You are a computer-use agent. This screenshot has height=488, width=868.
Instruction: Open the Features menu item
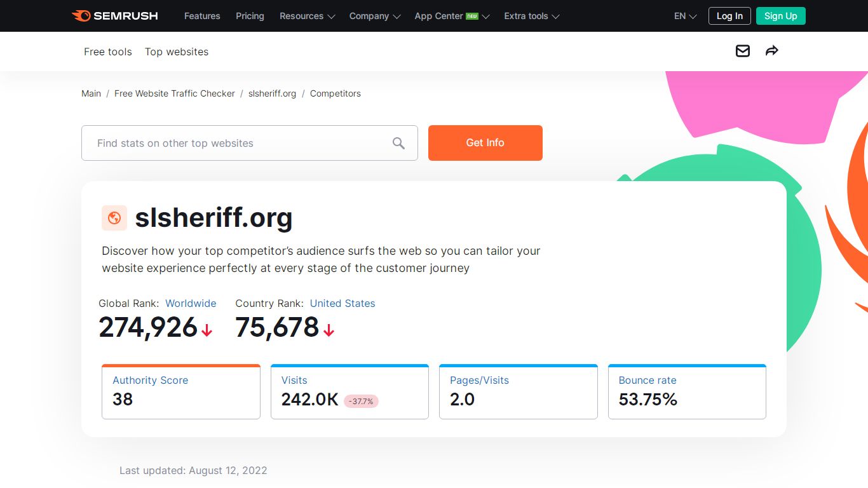[x=202, y=16]
